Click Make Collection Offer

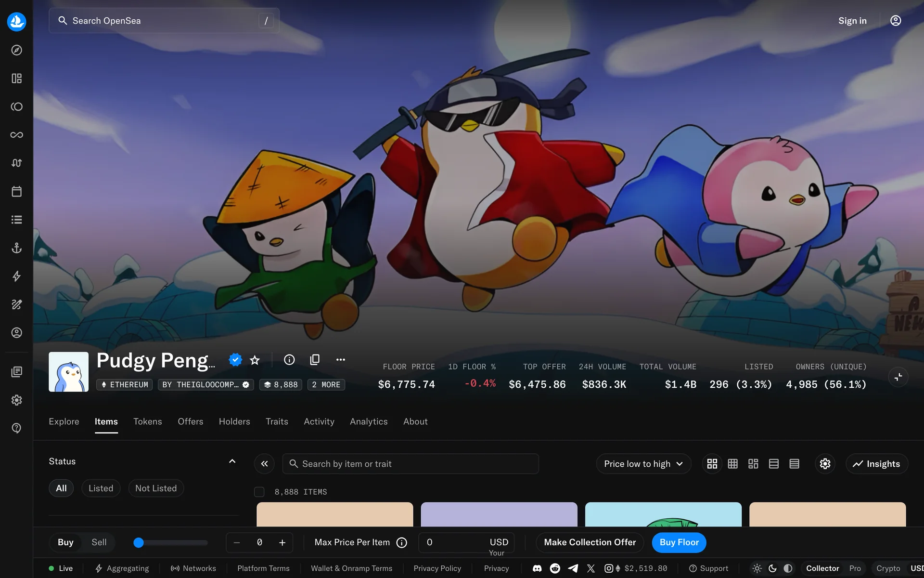[x=590, y=542]
